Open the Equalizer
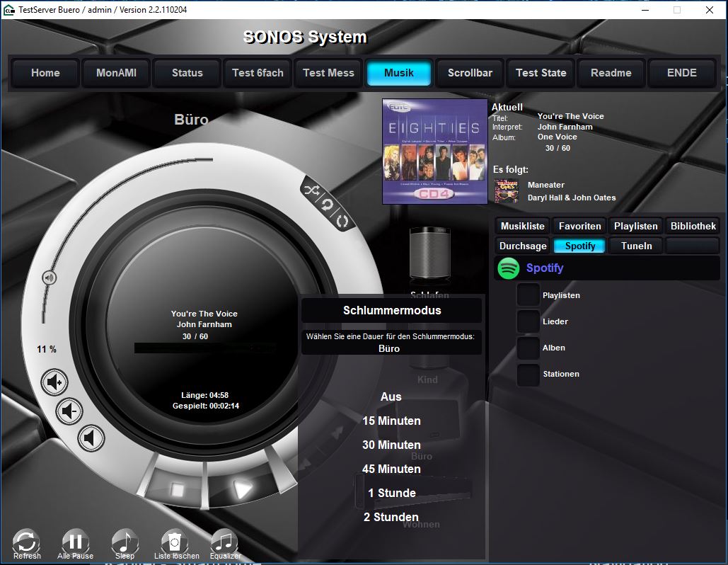The height and width of the screenshot is (565, 728). [224, 542]
